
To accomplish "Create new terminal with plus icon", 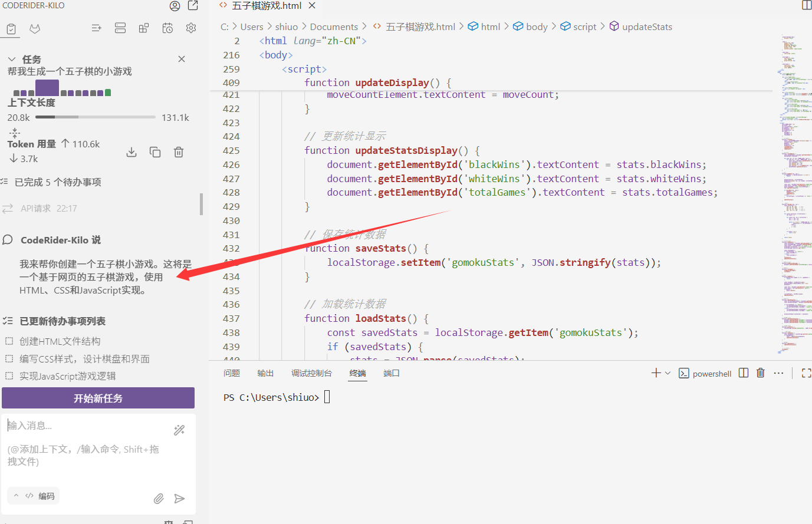I will [656, 373].
